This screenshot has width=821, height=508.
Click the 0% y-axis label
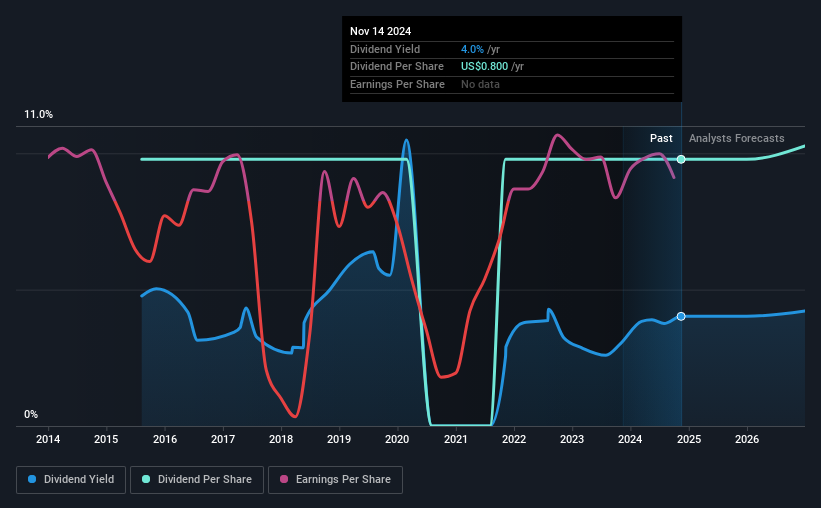tap(31, 414)
